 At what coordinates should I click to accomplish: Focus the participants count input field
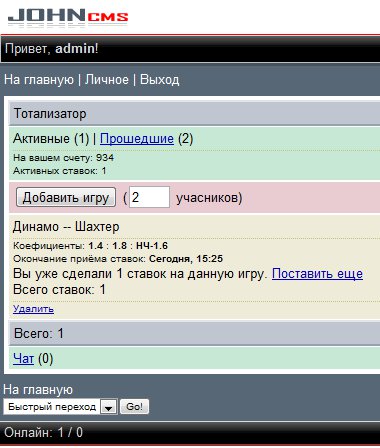click(149, 197)
